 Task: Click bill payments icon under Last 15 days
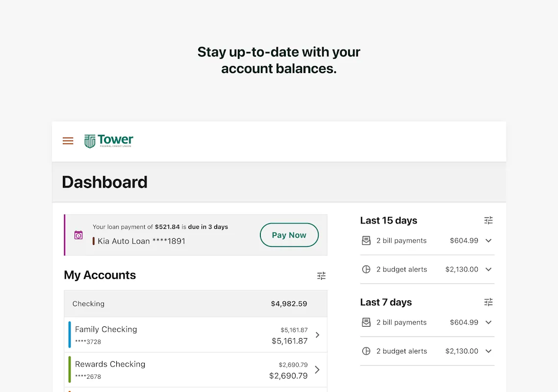pos(366,241)
